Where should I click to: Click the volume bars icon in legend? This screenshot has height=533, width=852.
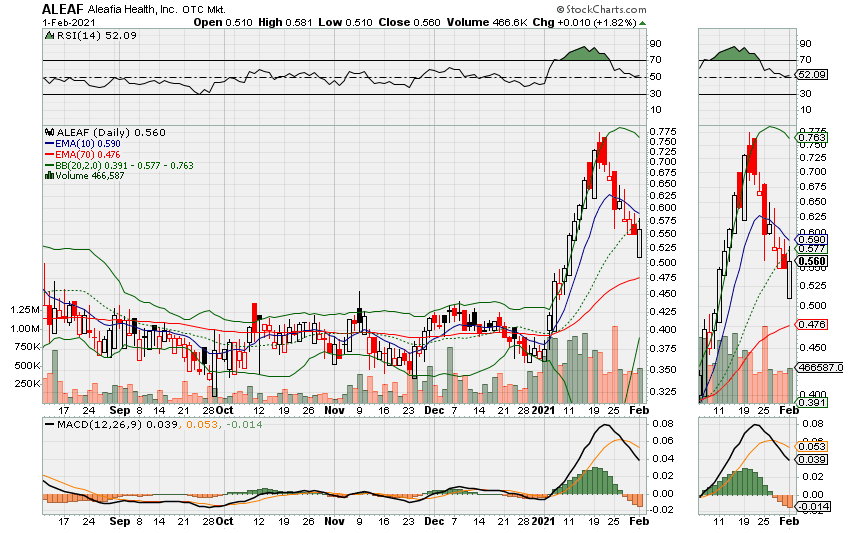[x=49, y=175]
